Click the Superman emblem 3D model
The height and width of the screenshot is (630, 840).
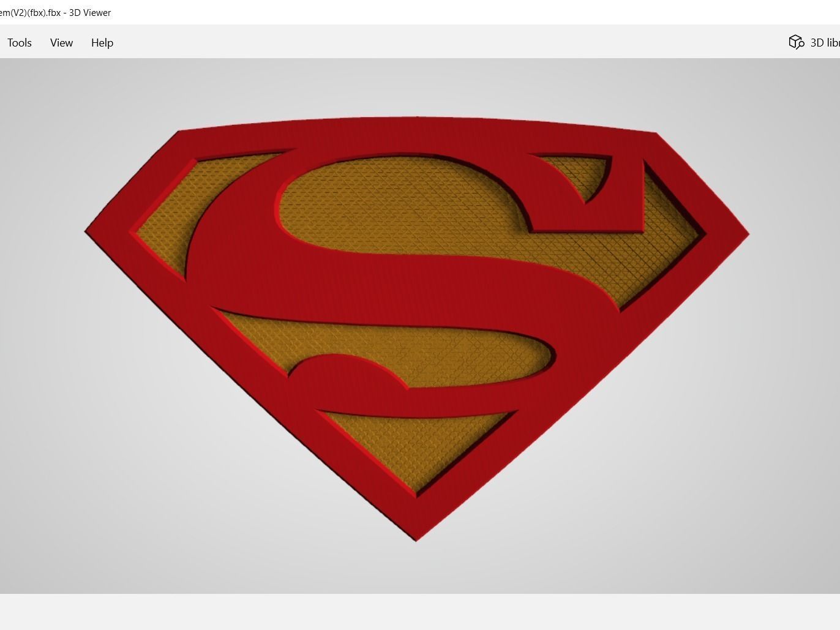click(x=417, y=328)
